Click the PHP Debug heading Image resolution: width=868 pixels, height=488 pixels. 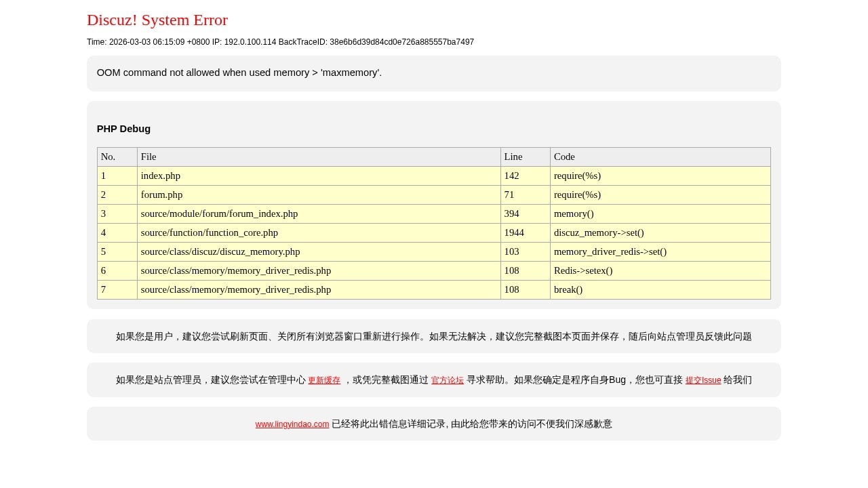click(123, 129)
